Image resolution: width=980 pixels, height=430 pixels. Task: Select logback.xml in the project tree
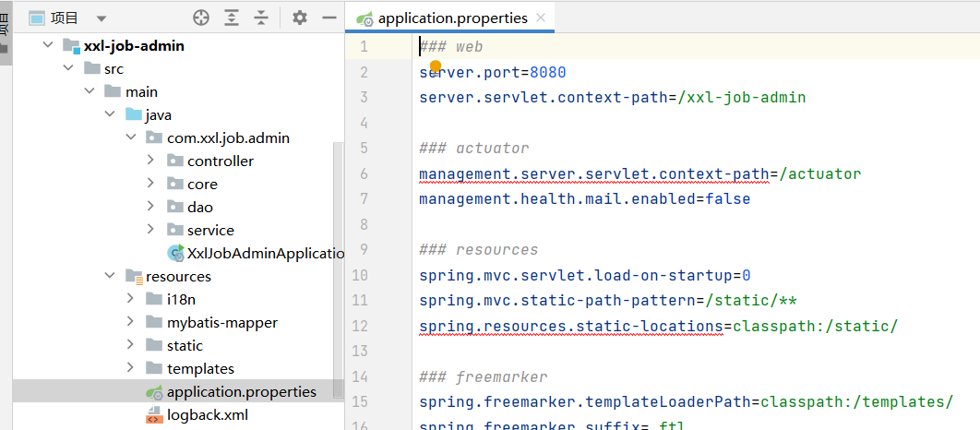pyautogui.click(x=208, y=414)
